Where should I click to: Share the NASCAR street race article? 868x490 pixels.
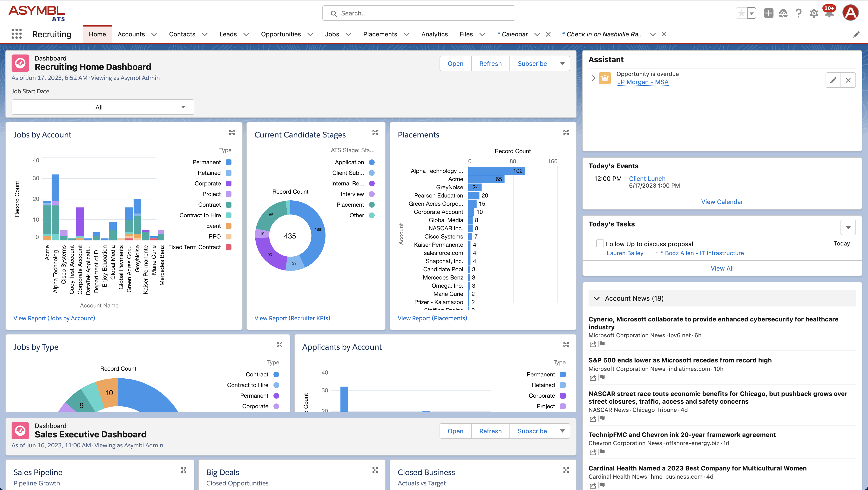pyautogui.click(x=593, y=419)
